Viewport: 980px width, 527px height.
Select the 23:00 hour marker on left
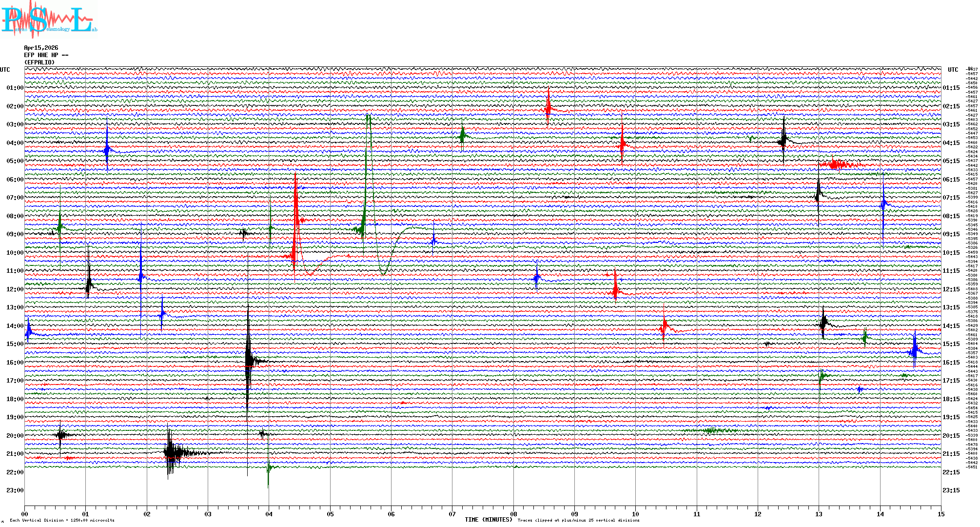click(15, 490)
